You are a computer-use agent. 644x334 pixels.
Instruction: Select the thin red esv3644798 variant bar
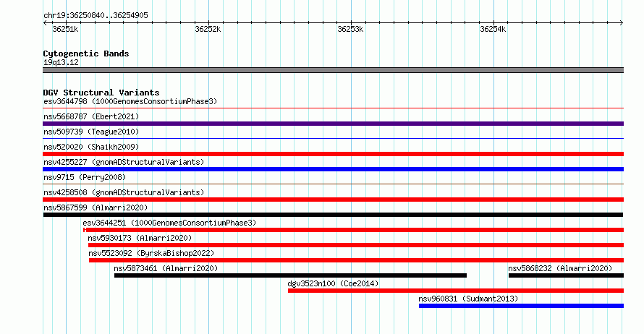tap(333, 108)
